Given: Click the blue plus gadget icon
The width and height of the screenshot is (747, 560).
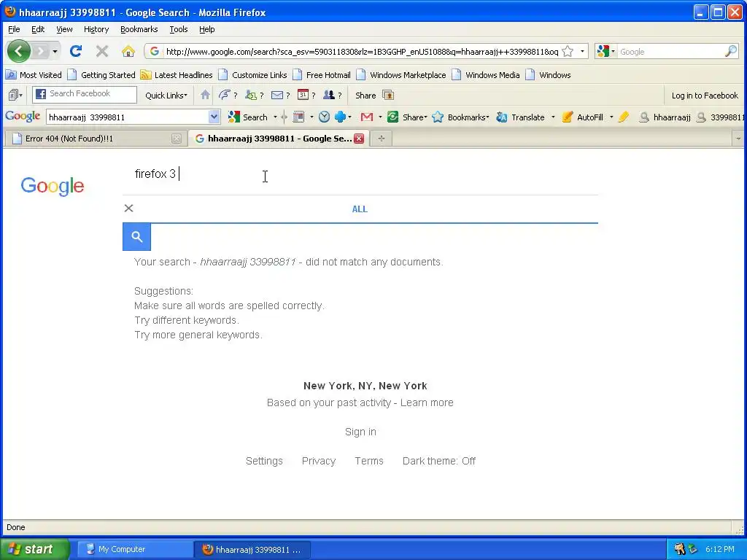Looking at the screenshot, I should pos(340,117).
